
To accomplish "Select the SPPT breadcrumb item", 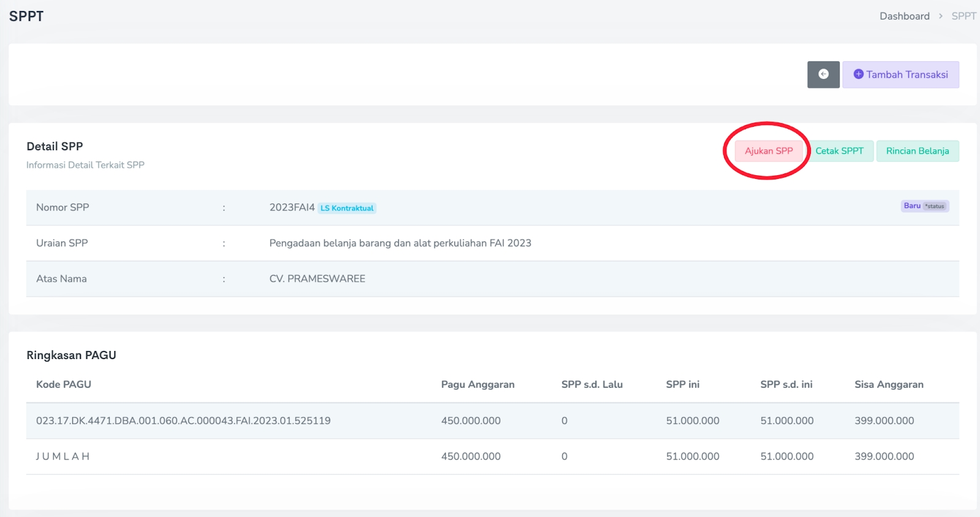I will pos(963,16).
